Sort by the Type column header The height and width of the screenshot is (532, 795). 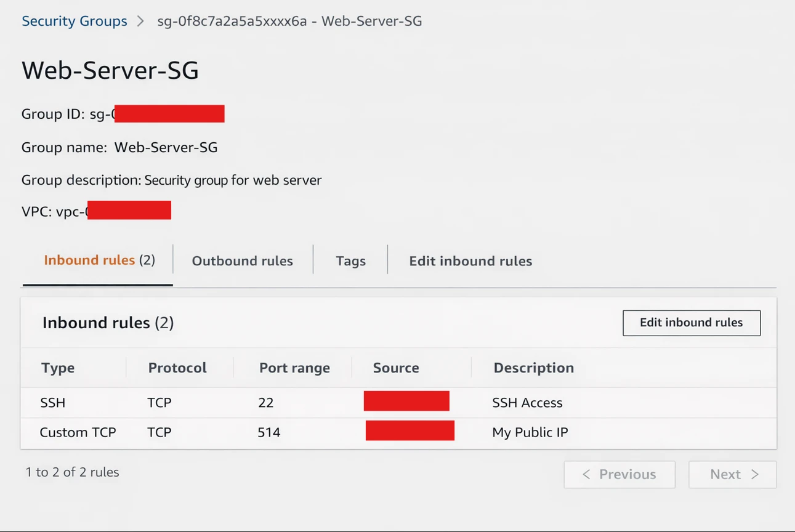tap(58, 368)
